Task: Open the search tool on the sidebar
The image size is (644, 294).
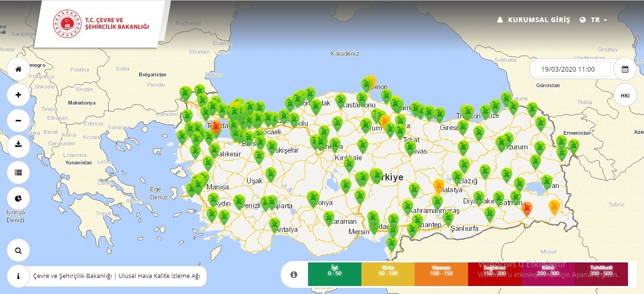Action: click(18, 250)
